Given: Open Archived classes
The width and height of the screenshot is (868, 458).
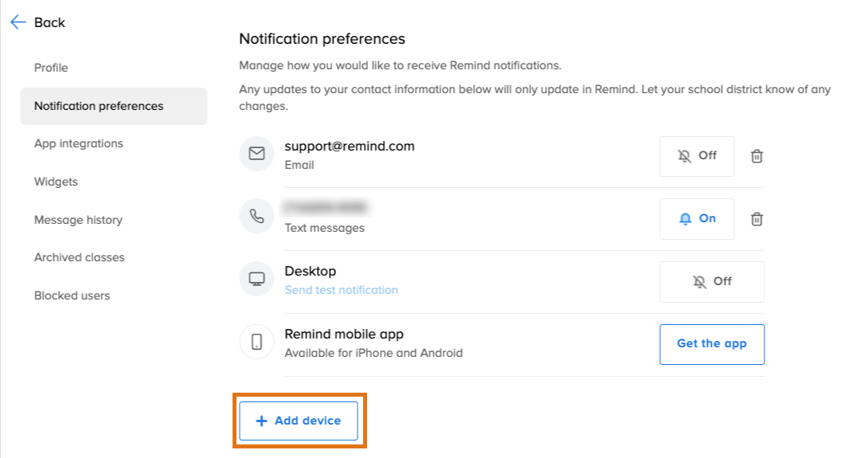Looking at the screenshot, I should [80, 257].
